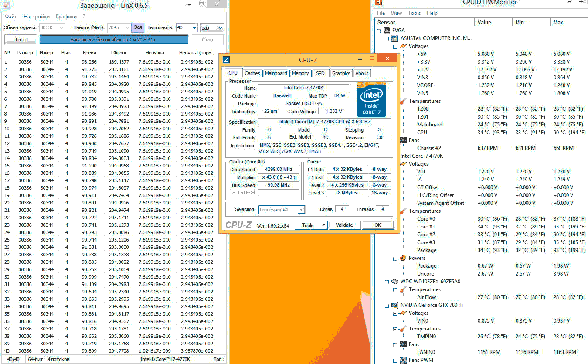Click the CPU-Z Tools button
The height and width of the screenshot is (364, 588).
click(x=308, y=225)
